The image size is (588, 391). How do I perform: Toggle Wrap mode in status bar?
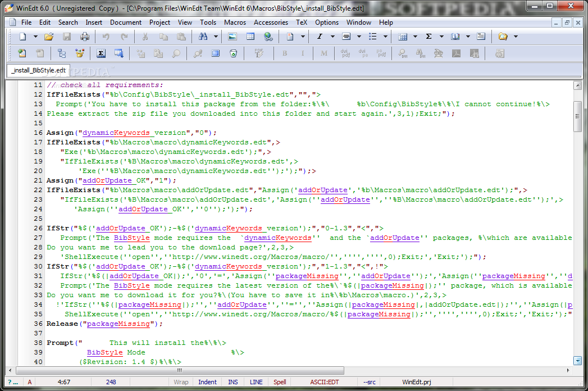[x=181, y=382]
